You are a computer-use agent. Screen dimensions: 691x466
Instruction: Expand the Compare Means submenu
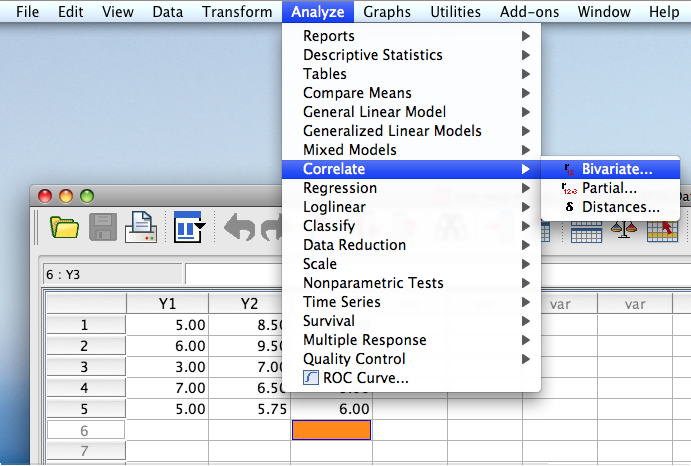pyautogui.click(x=411, y=93)
